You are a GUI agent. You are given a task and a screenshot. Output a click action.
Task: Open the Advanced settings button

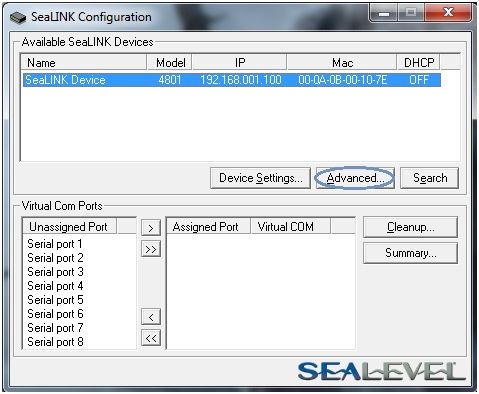pyautogui.click(x=355, y=178)
